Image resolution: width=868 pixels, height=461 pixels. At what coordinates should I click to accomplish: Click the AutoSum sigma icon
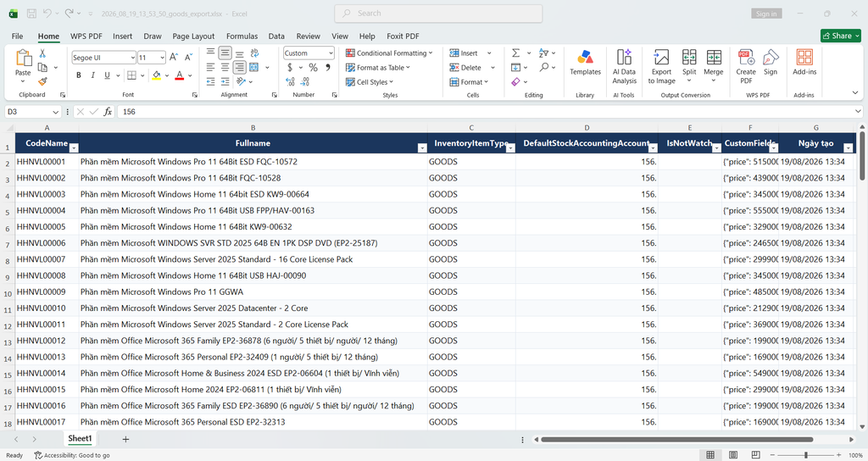[x=515, y=53]
